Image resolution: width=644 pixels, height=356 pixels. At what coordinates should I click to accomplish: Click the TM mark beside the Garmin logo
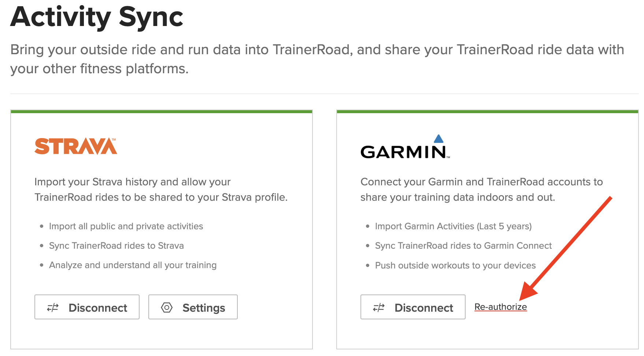pyautogui.click(x=448, y=157)
